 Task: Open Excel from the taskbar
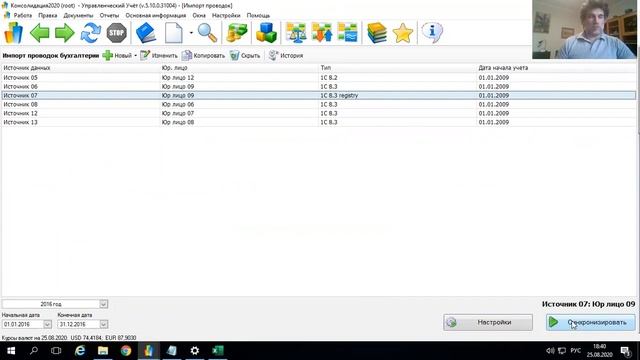click(x=218, y=351)
